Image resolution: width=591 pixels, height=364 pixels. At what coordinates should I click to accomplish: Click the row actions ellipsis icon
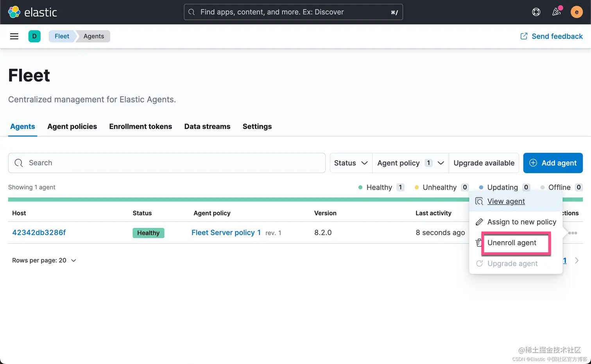coord(573,233)
